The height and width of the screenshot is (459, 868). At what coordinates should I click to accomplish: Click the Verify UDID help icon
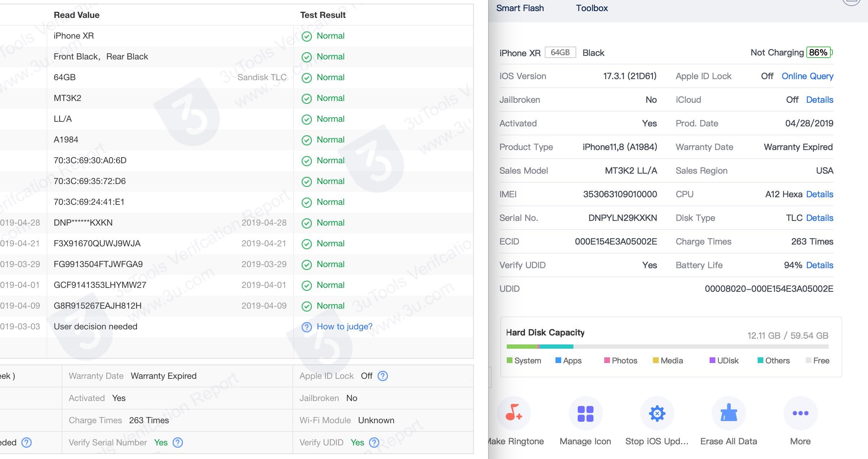(x=374, y=443)
